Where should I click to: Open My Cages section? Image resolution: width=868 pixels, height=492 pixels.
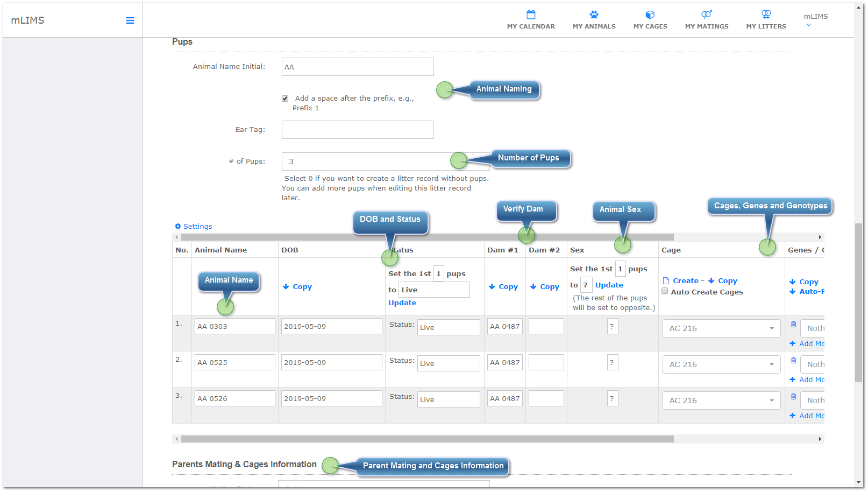coord(650,20)
